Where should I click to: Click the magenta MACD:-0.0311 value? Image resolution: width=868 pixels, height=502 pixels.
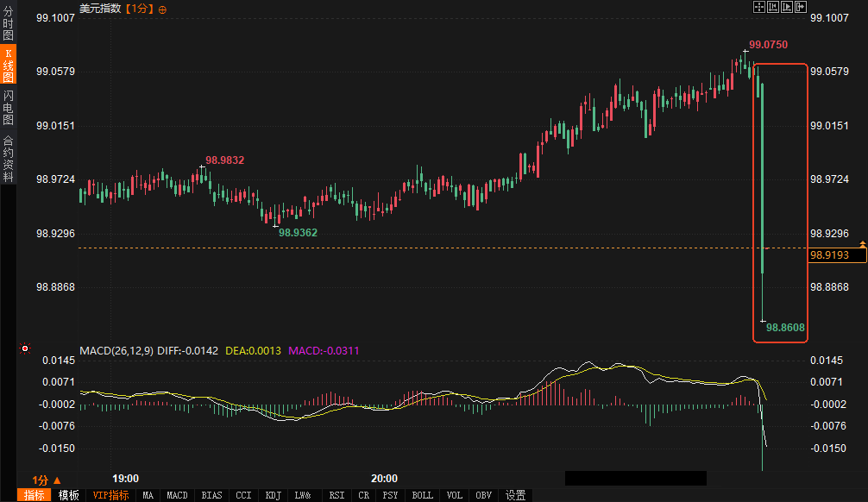(x=324, y=351)
